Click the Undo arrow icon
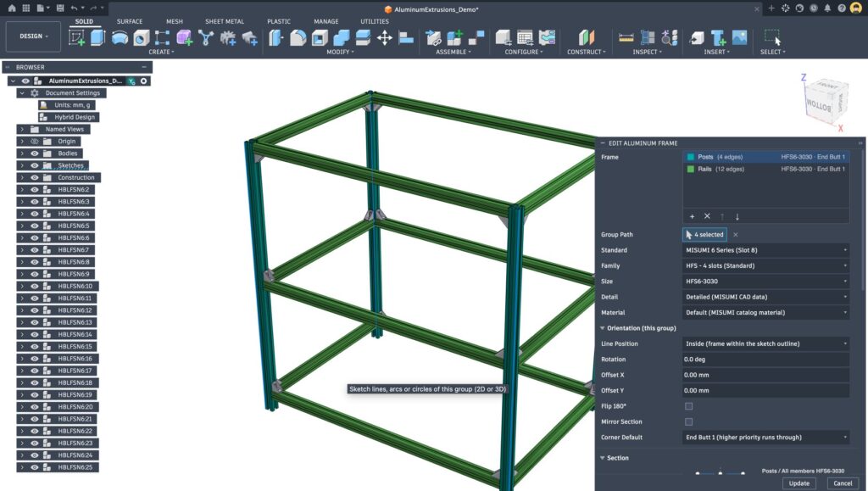 75,8
